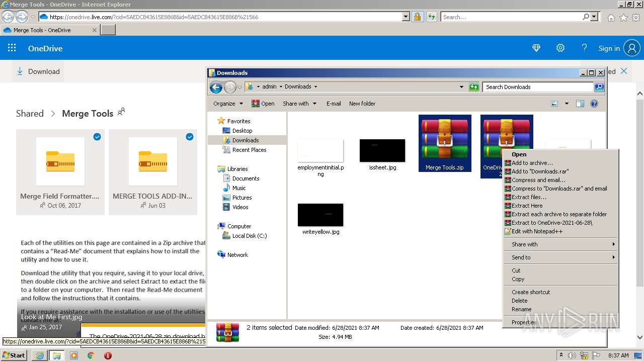
Task: Click Internet Explorer back button
Action: tap(8, 17)
